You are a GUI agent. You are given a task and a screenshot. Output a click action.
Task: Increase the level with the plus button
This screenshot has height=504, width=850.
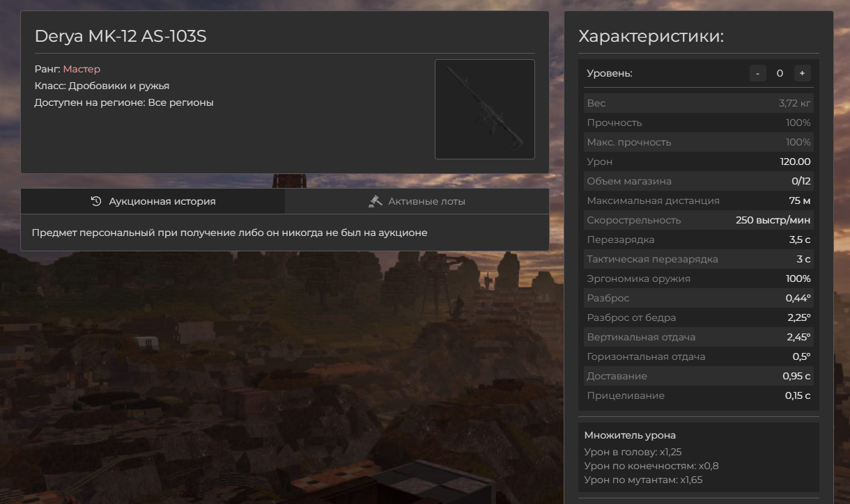(x=802, y=73)
